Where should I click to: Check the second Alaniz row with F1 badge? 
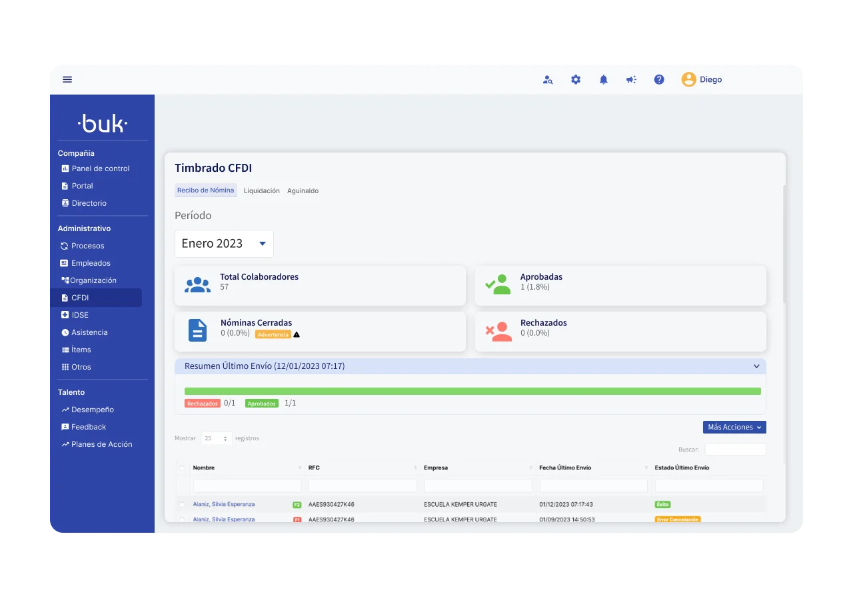pos(182,519)
